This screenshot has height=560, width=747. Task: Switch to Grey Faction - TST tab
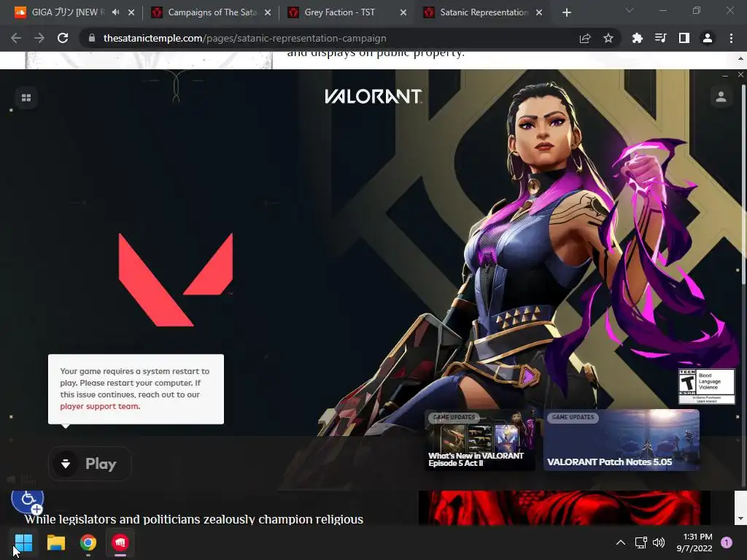pos(339,12)
